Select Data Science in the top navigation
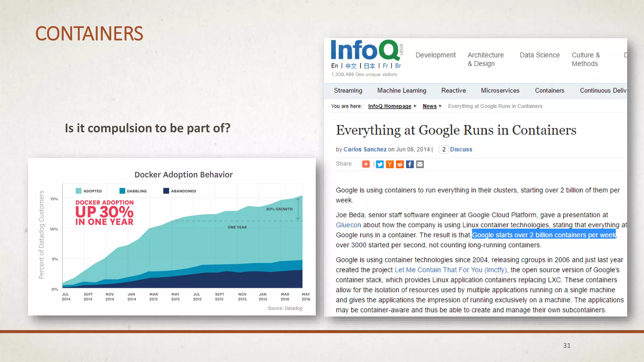Viewport: 644px width, 362px height. (x=539, y=55)
